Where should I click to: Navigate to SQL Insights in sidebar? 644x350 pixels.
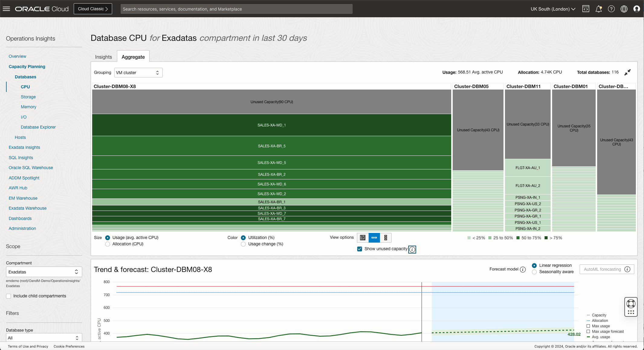pyautogui.click(x=21, y=158)
